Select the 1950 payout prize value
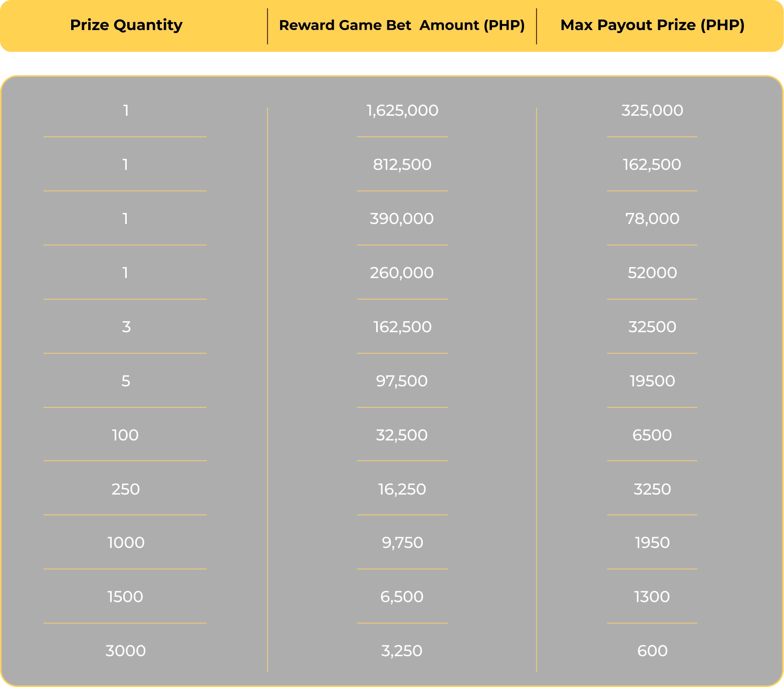 click(652, 543)
